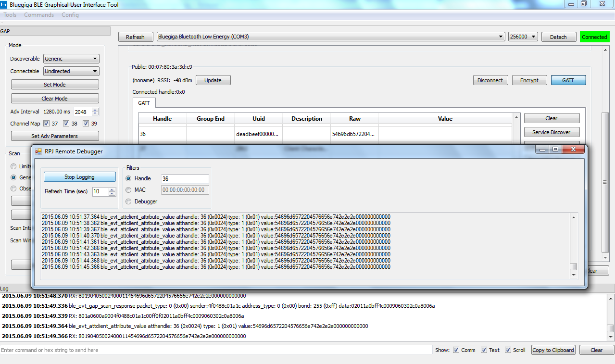Click the Disconnect button
The image size is (615, 364).
[x=490, y=80]
